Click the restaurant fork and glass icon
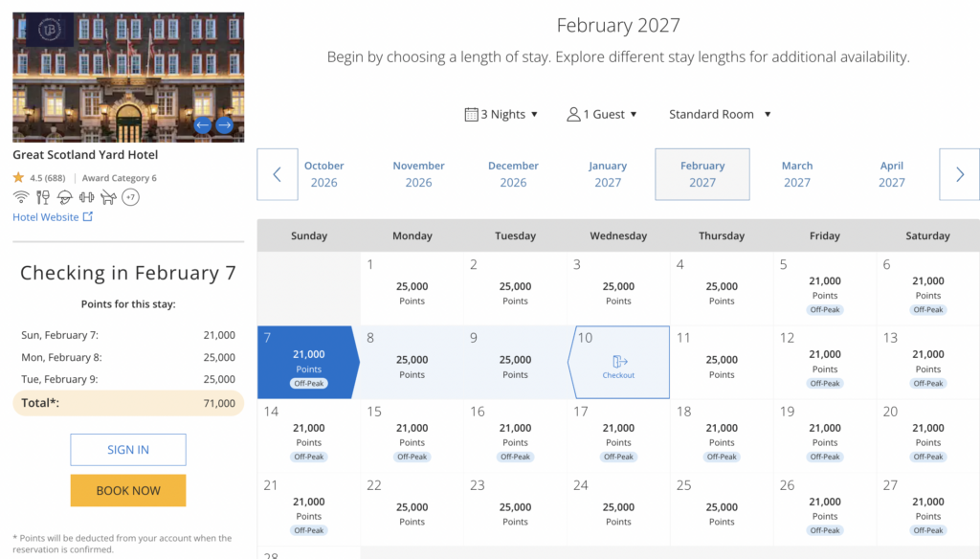Screen dimensions: 980x559 pyautogui.click(x=43, y=197)
